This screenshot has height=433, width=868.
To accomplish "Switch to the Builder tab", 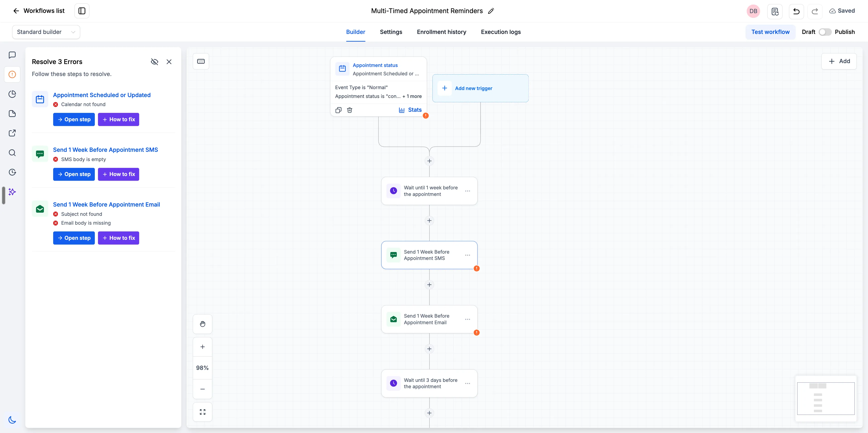I will click(x=355, y=32).
